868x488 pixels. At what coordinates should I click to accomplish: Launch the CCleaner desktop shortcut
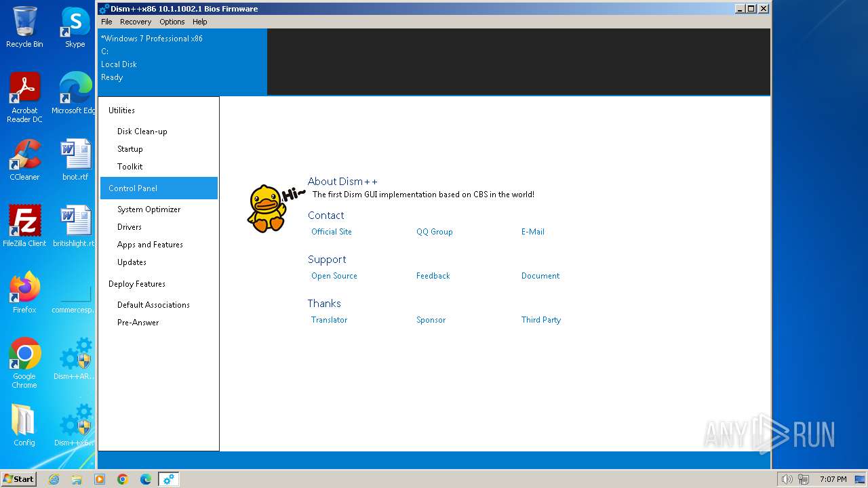click(x=24, y=160)
